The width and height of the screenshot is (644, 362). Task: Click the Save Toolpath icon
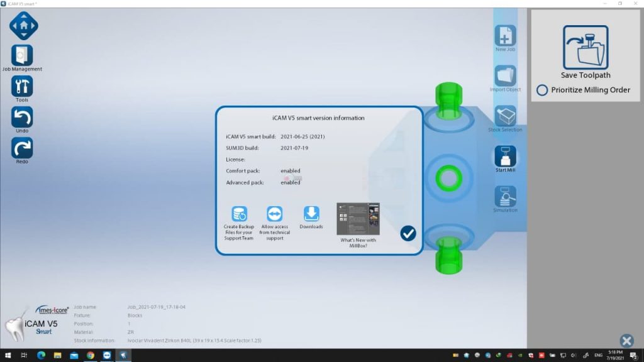(x=586, y=48)
